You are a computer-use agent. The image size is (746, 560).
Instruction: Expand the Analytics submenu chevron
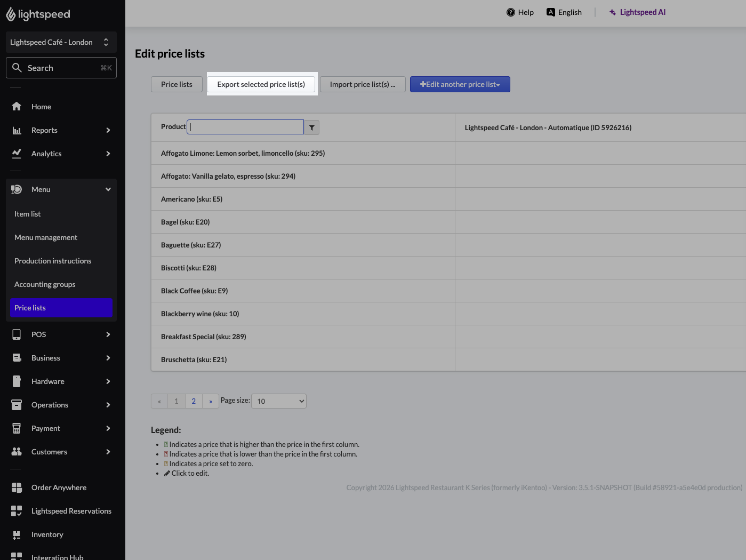108,154
